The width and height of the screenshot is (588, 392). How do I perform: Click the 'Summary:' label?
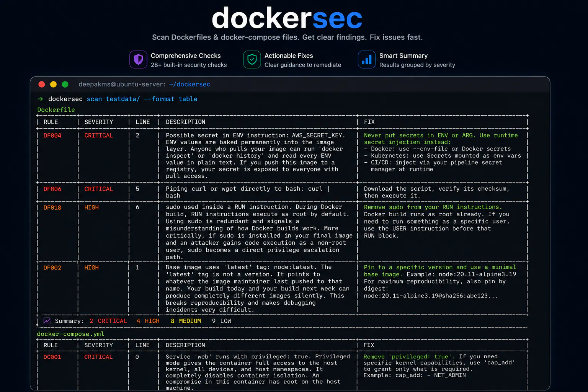pos(69,321)
